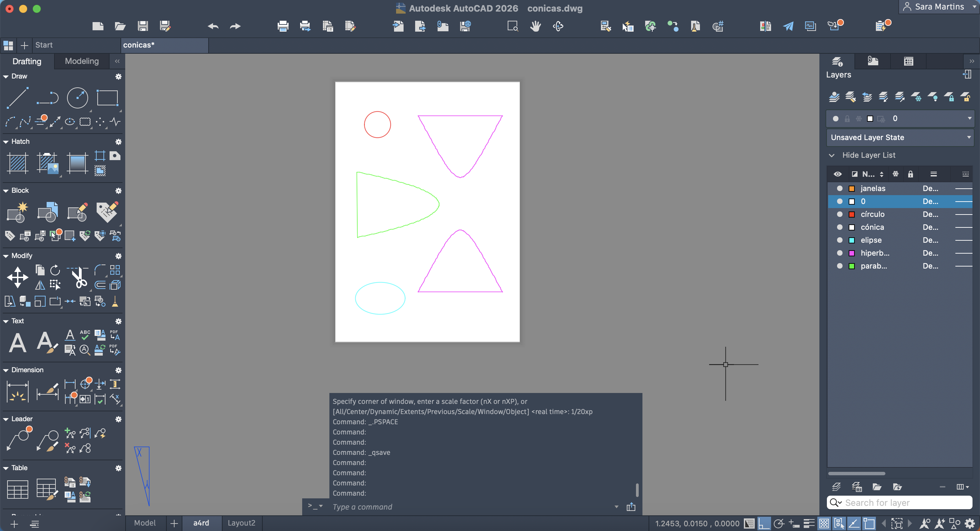The image size is (980, 531).
Task: Switch to the Modeling tab
Action: coord(81,61)
